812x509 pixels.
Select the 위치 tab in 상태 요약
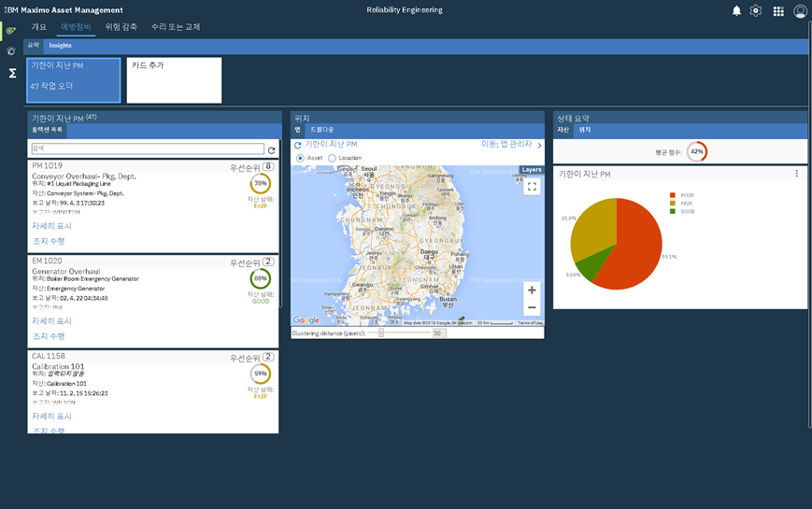pos(585,130)
